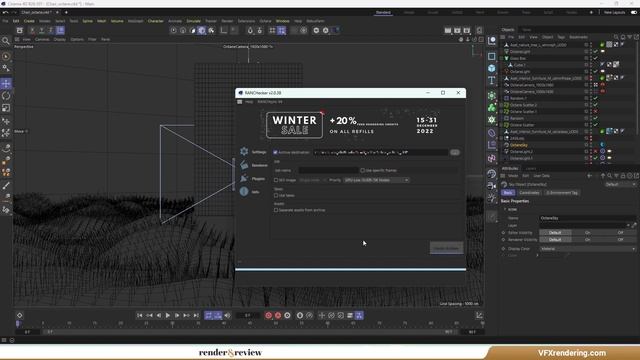Click the Camera icon in right object palette
This screenshot has width=640, height=360.
(492, 186)
